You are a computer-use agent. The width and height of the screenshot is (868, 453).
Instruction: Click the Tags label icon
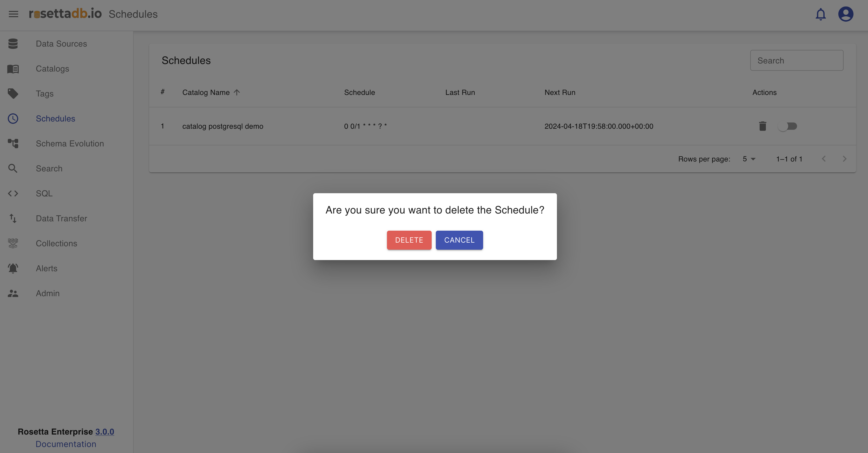[x=13, y=94]
